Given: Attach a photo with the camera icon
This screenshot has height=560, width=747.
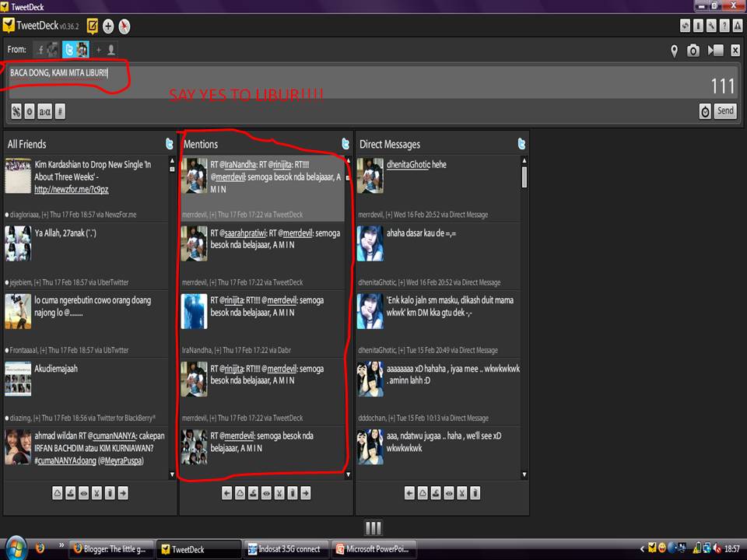Looking at the screenshot, I should (693, 51).
